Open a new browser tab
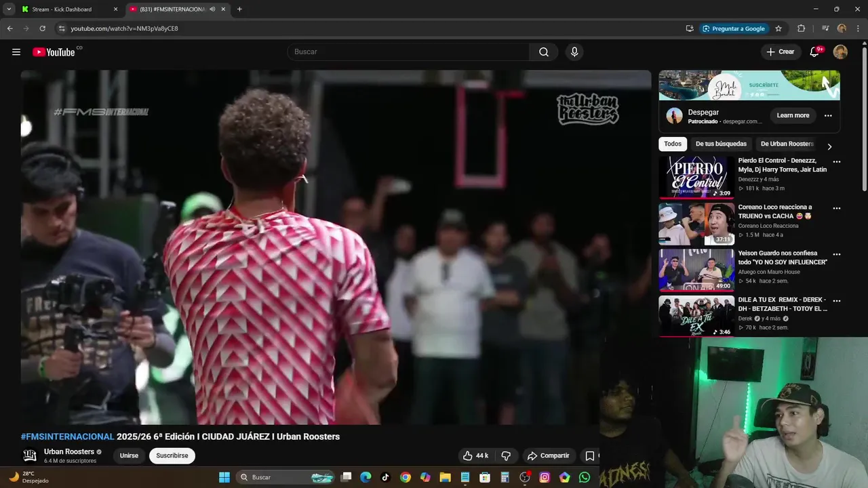Screen dimensions: 868x488 (239, 9)
